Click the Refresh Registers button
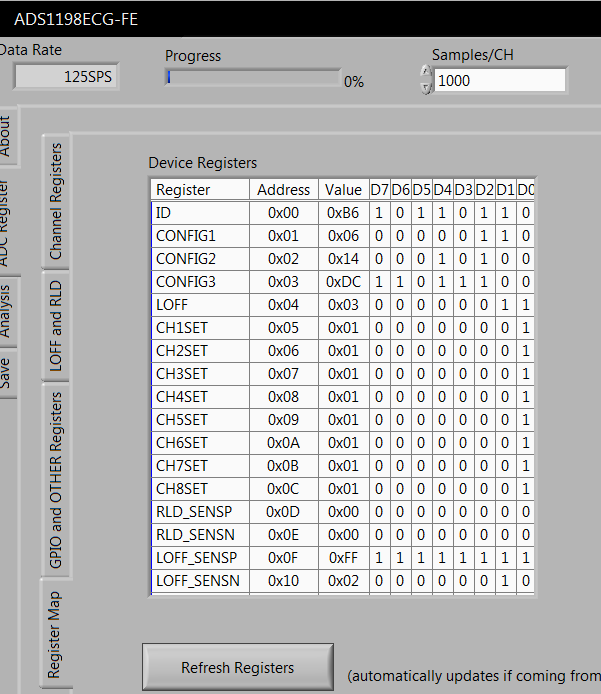601x694 pixels. [238, 667]
